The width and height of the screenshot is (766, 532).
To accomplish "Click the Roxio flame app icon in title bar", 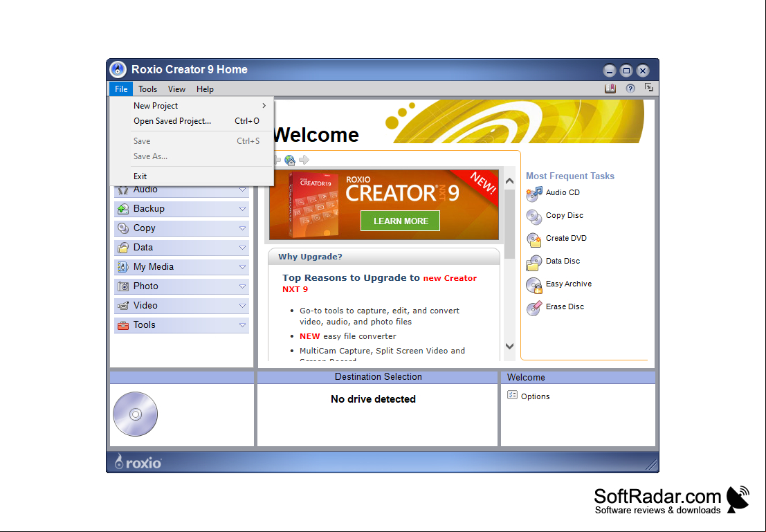I will pyautogui.click(x=118, y=70).
